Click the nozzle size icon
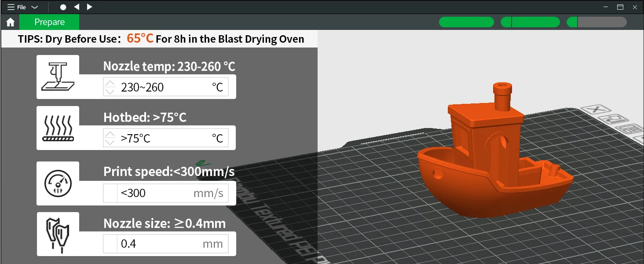This screenshot has height=264, width=644. (58, 234)
